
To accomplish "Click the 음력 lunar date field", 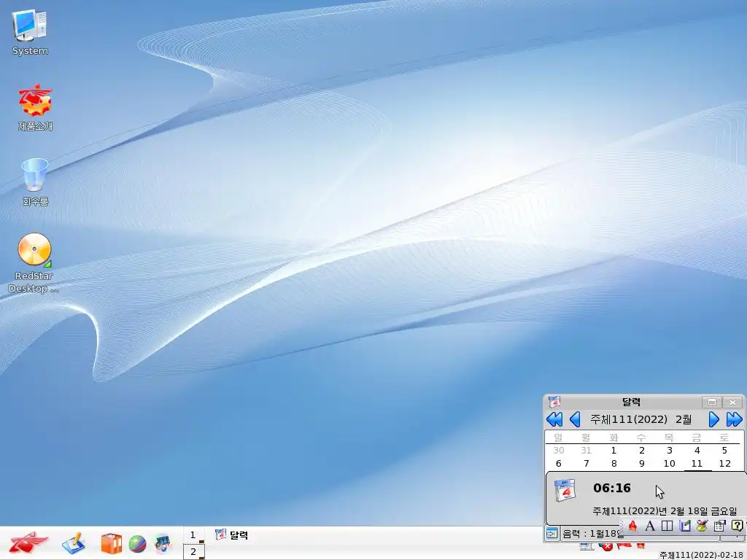I will coord(592,534).
